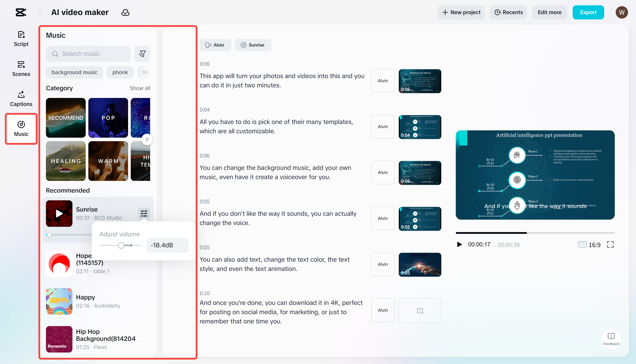Select the Music panel icon

coord(21,129)
